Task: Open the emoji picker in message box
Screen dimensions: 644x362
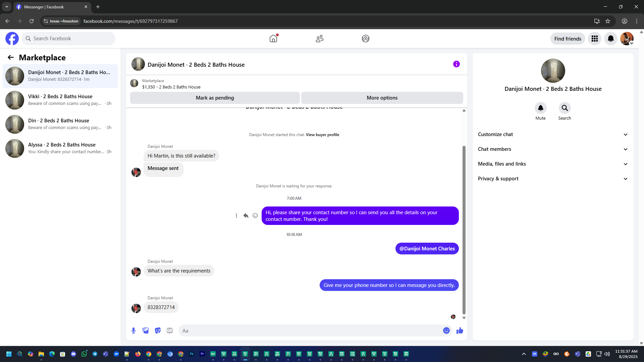Action: (446, 330)
